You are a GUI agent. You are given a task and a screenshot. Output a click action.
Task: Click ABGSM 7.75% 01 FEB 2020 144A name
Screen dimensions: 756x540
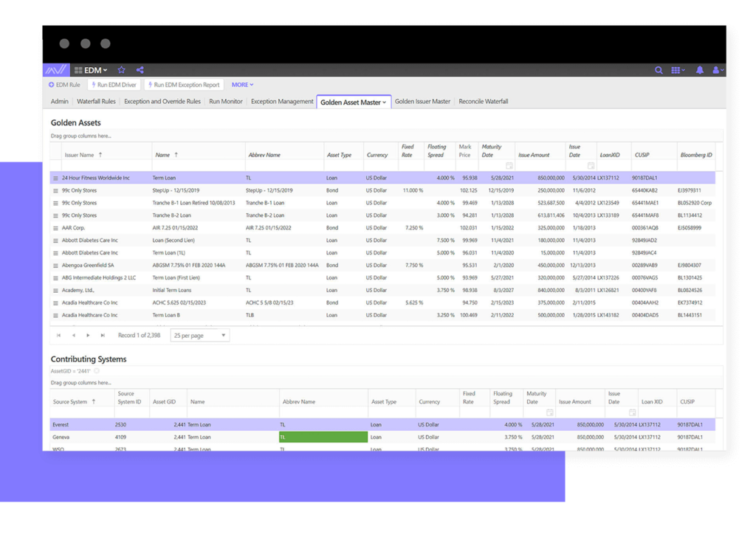tap(189, 266)
